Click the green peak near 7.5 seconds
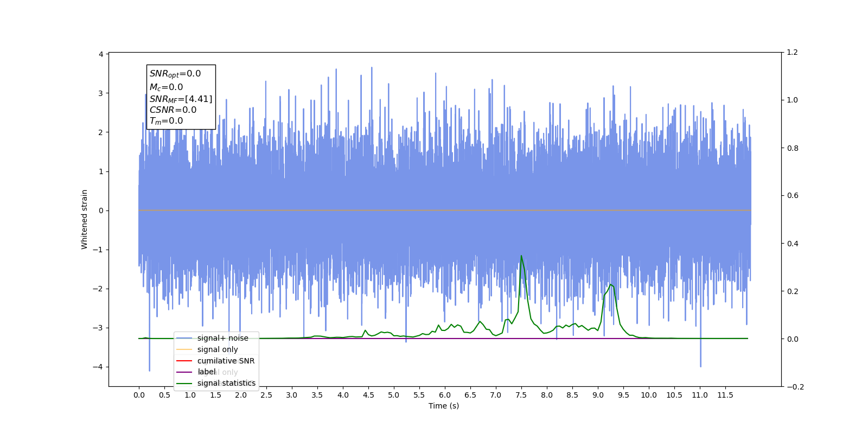The image size is (868, 434). (521, 256)
